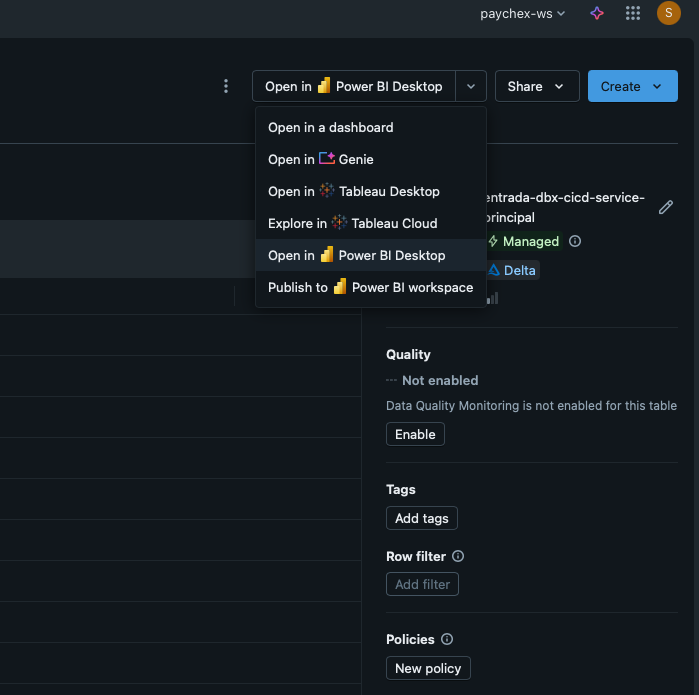Select Publish to Power BI workspace
The image size is (699, 695).
click(x=370, y=287)
